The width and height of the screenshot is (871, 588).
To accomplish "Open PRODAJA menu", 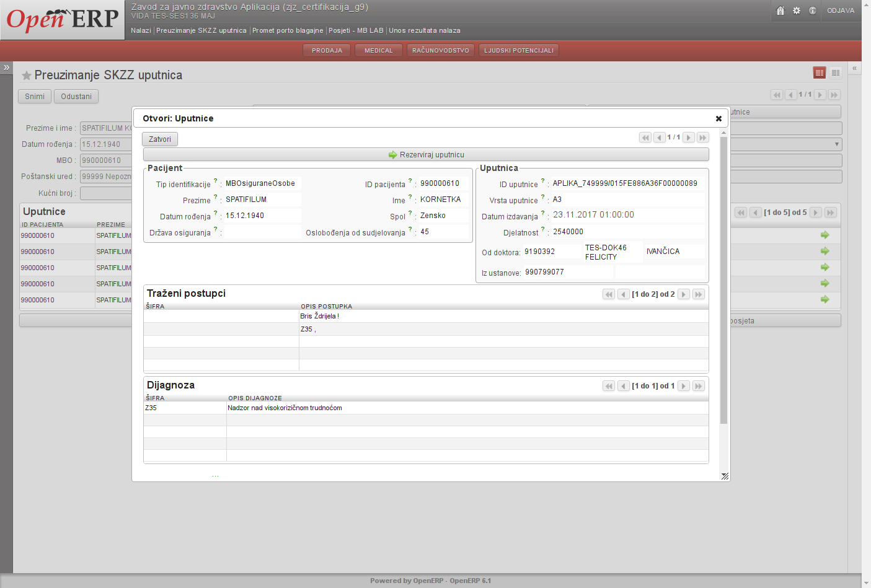I will click(327, 50).
